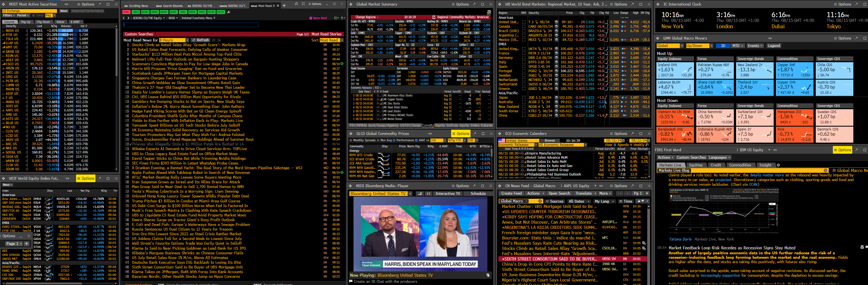Click the red CANC button
The image size is (868, 285).
tap(126, 12)
